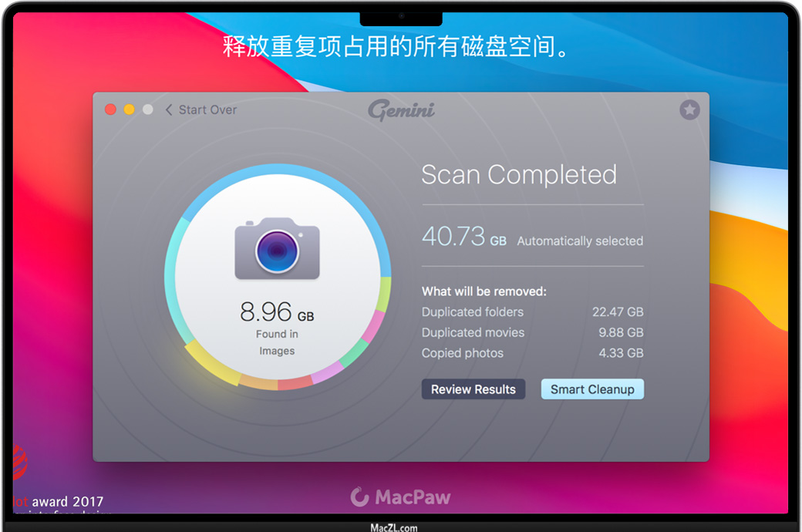Select the light green chart segment
This screenshot has width=802, height=532.
(384, 294)
